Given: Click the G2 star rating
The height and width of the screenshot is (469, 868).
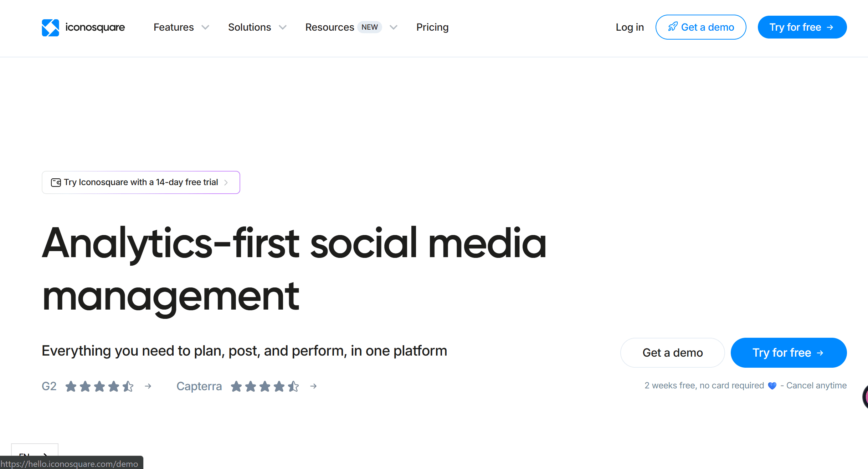Looking at the screenshot, I should coord(99,386).
